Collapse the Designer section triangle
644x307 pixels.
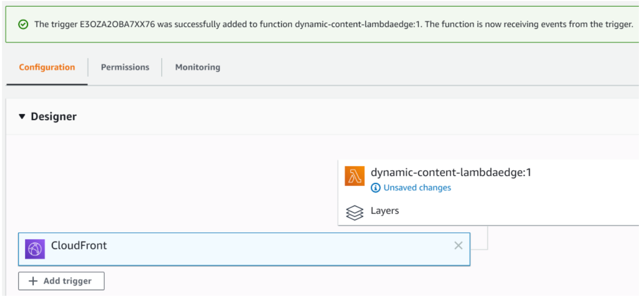tap(22, 116)
